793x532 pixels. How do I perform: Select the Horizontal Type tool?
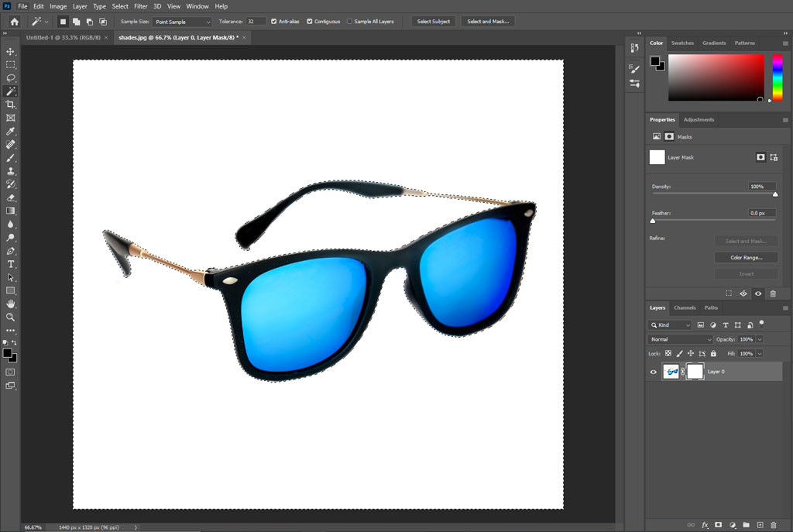pos(10,264)
